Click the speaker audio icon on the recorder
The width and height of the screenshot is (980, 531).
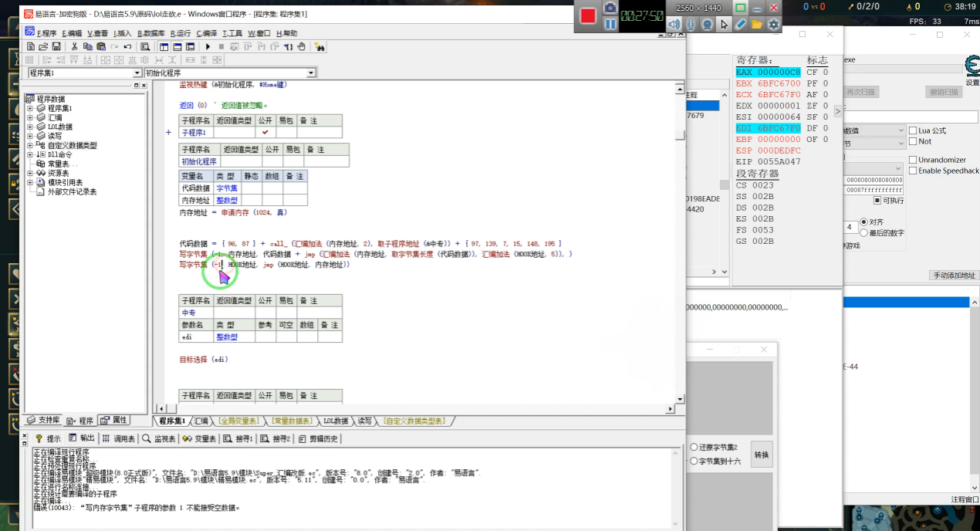point(674,24)
